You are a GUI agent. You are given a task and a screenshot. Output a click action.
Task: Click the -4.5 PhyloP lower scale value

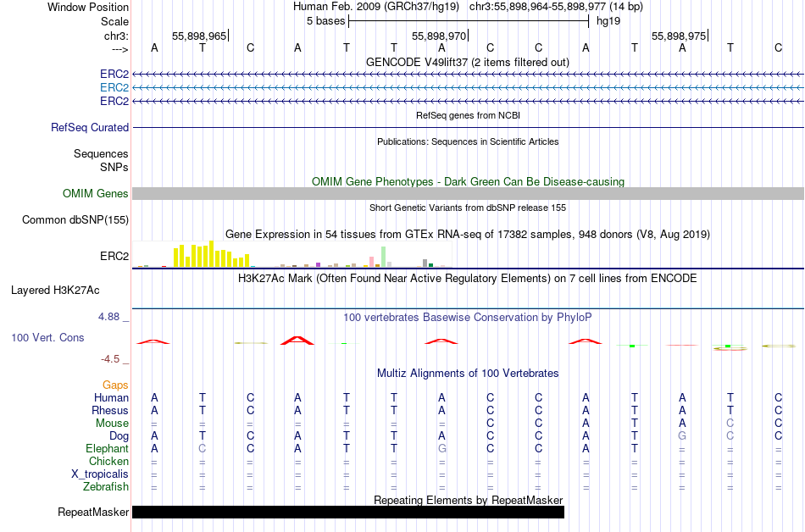(110, 359)
